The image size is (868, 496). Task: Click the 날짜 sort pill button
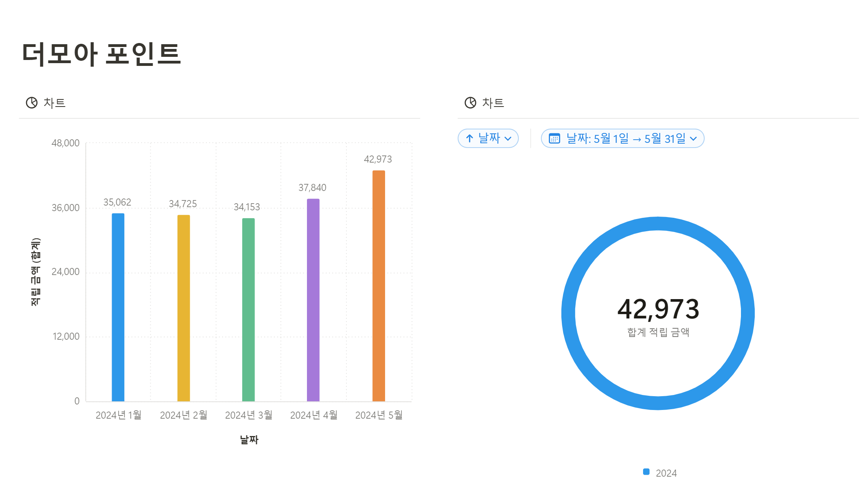488,139
